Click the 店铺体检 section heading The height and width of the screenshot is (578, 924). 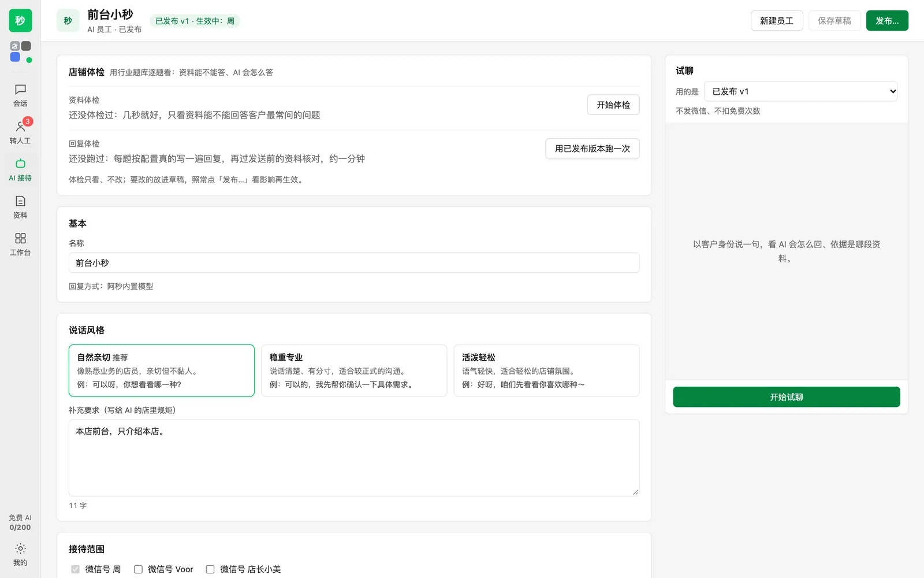(x=87, y=72)
